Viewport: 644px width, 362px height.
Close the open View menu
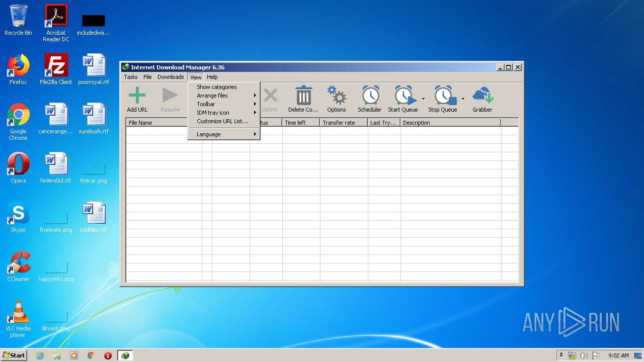pos(196,77)
